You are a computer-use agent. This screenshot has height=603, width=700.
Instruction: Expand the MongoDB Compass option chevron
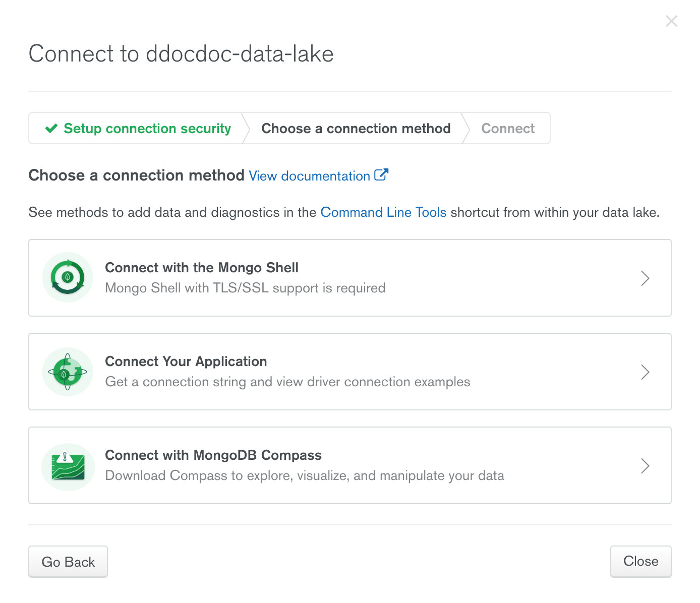[x=645, y=466]
